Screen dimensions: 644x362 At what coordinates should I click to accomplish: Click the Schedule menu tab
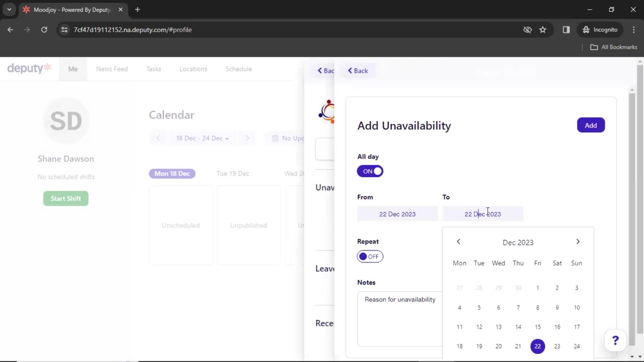pyautogui.click(x=238, y=69)
